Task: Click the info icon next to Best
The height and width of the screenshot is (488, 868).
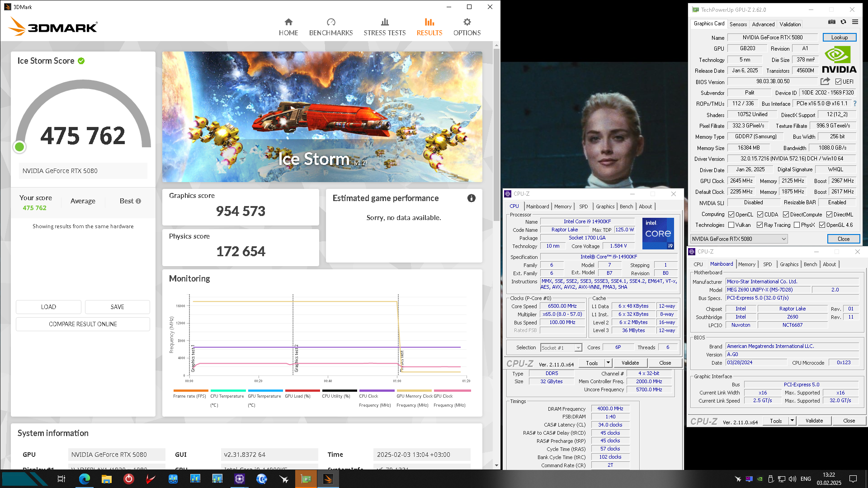Action: tap(138, 201)
